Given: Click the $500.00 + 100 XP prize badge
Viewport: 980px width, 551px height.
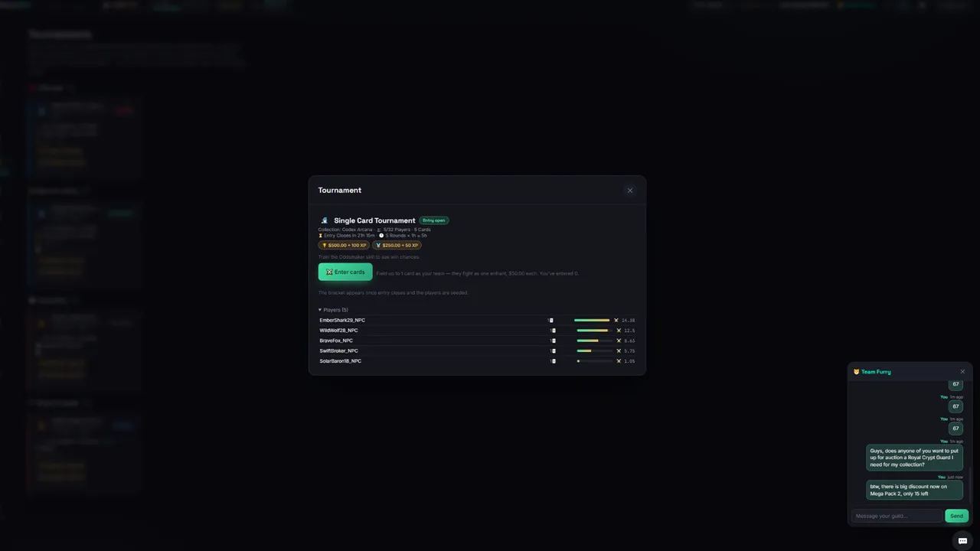Looking at the screenshot, I should click(344, 246).
